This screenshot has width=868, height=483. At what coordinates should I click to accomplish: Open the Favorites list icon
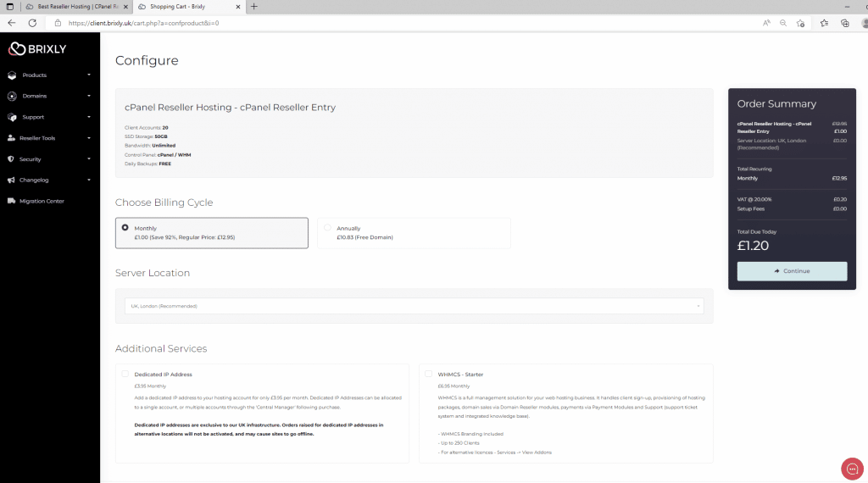click(x=824, y=23)
